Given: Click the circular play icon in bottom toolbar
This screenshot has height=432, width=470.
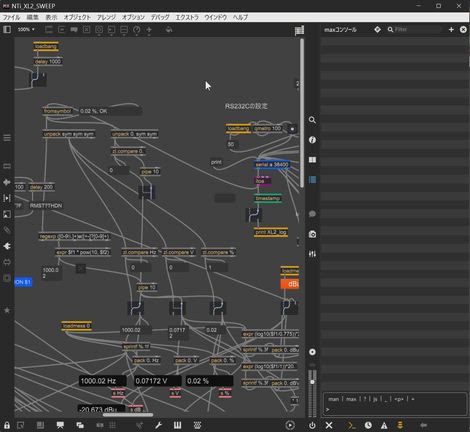Looking at the screenshot, I should [x=290, y=425].
